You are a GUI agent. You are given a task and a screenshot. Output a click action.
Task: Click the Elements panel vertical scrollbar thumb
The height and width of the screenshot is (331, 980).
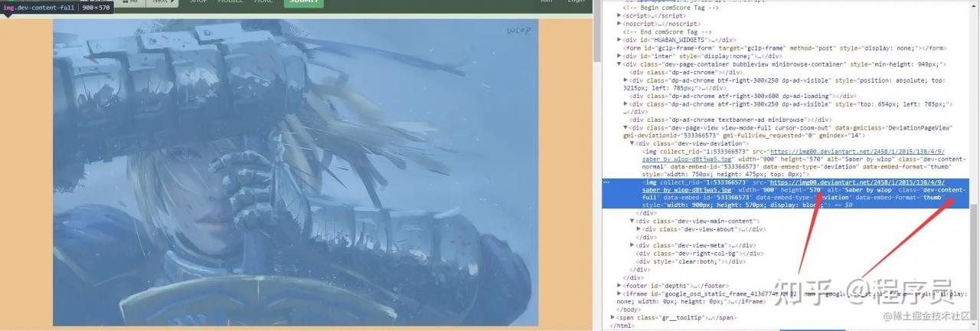[x=975, y=263]
